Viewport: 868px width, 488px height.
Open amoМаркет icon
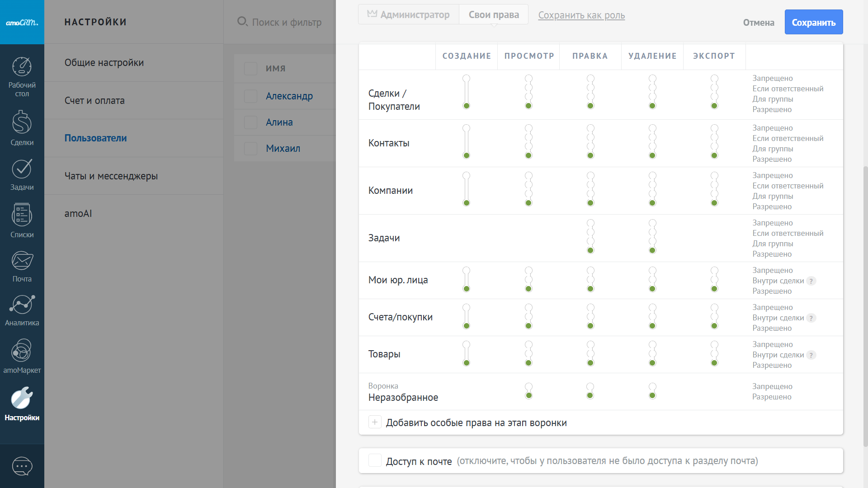click(22, 351)
